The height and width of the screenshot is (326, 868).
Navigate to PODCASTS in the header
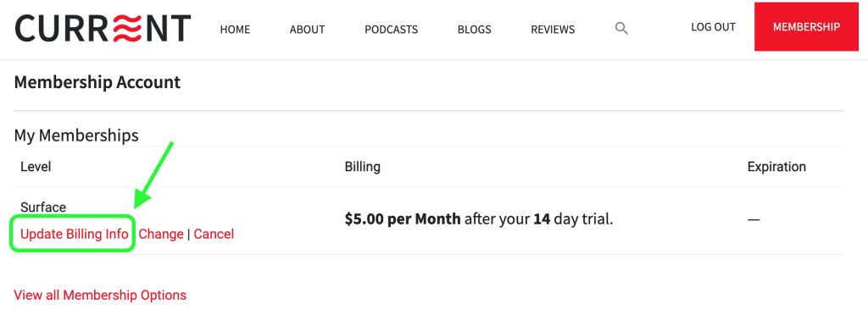[x=392, y=30]
